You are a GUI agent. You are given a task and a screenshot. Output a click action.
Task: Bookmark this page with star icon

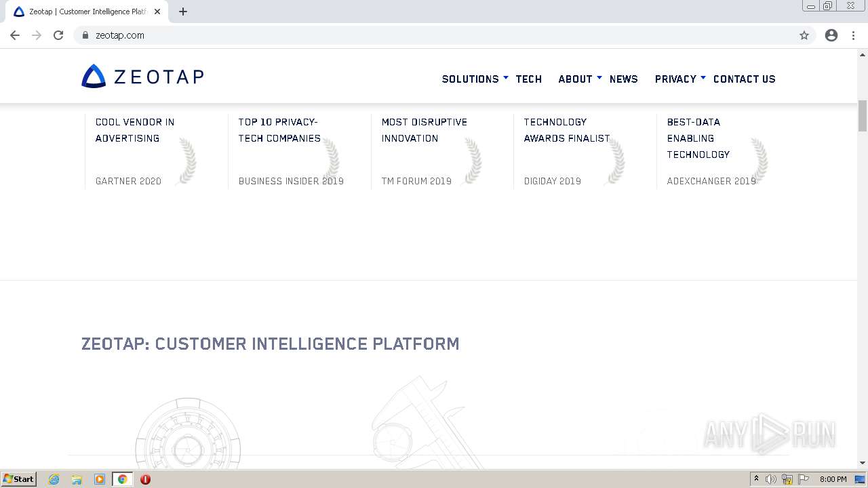click(x=804, y=35)
